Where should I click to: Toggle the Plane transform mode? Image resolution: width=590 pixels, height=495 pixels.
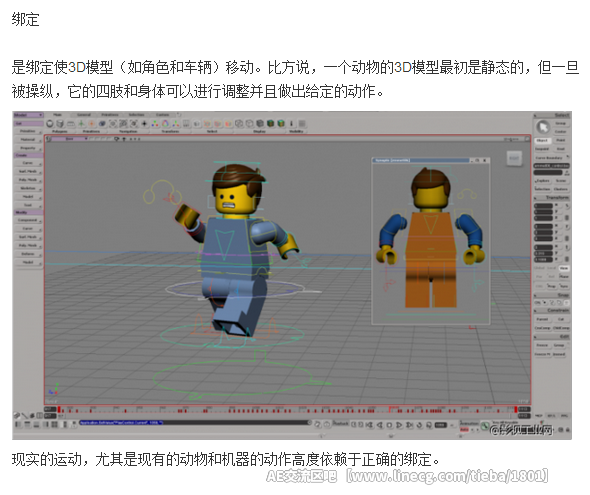pyautogui.click(x=563, y=276)
